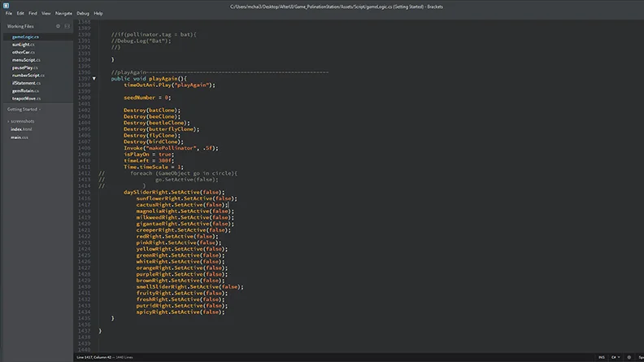The height and width of the screenshot is (362, 644).
Task: Click the daySliderRight.SetActive(false) line
Action: 174,192
